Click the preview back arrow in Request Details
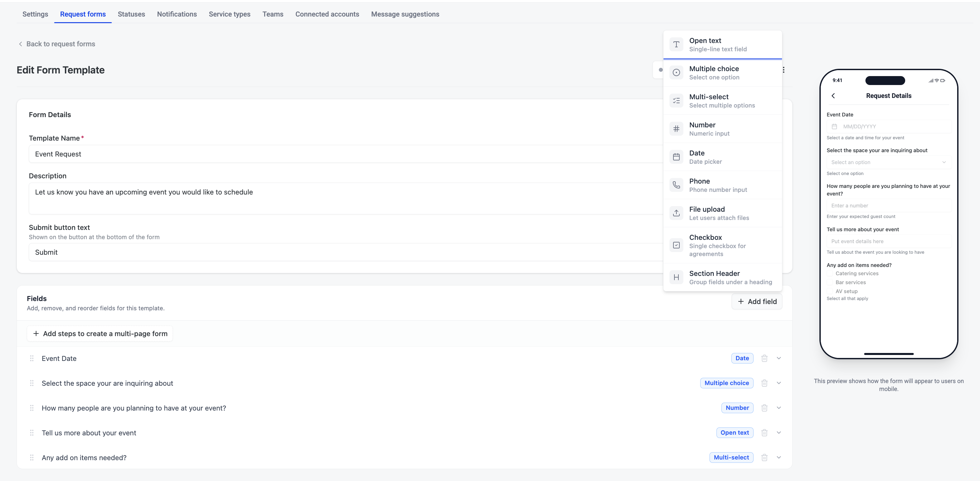Screen dimensions: 980x481 [x=833, y=96]
